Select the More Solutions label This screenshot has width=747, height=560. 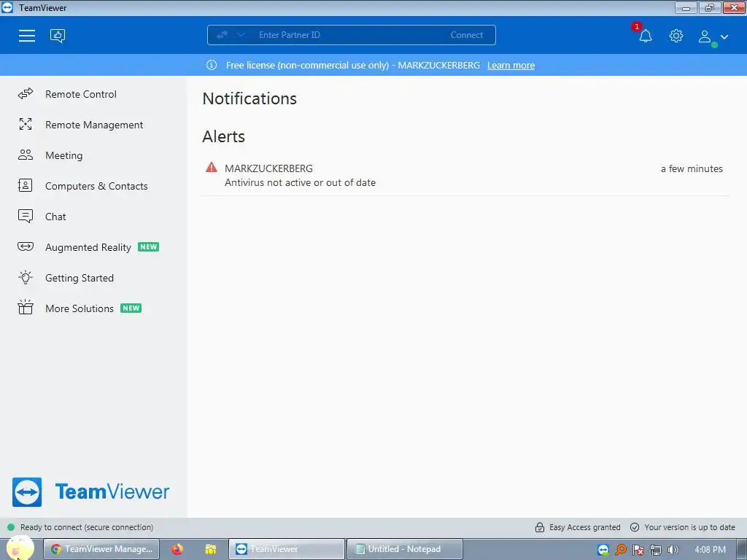79,308
